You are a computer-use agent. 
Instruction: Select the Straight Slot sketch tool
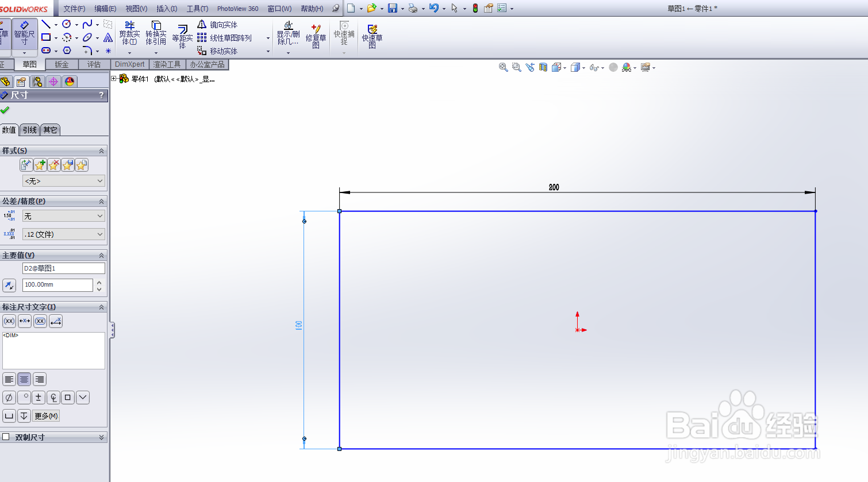46,51
